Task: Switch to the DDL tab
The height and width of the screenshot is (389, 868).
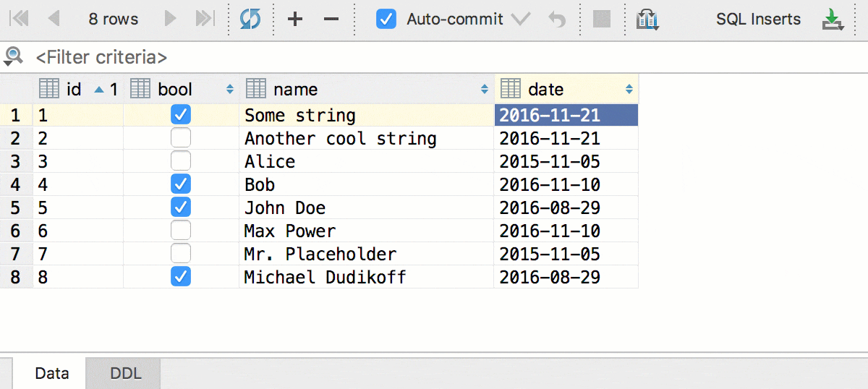Action: pos(126,374)
